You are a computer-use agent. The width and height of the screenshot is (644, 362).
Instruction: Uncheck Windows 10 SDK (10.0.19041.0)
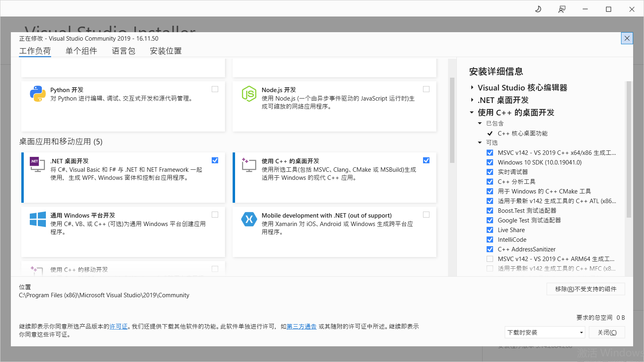(x=490, y=162)
